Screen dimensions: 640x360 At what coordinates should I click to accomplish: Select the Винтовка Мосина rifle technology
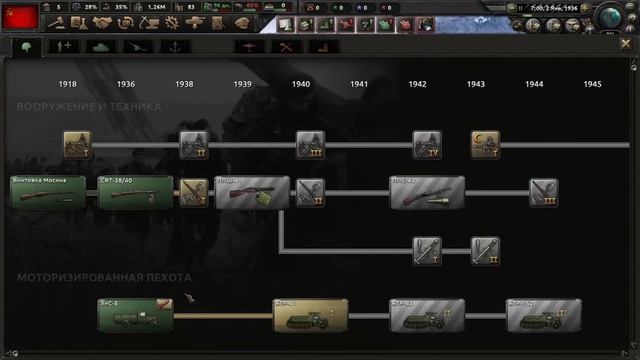pos(48,193)
